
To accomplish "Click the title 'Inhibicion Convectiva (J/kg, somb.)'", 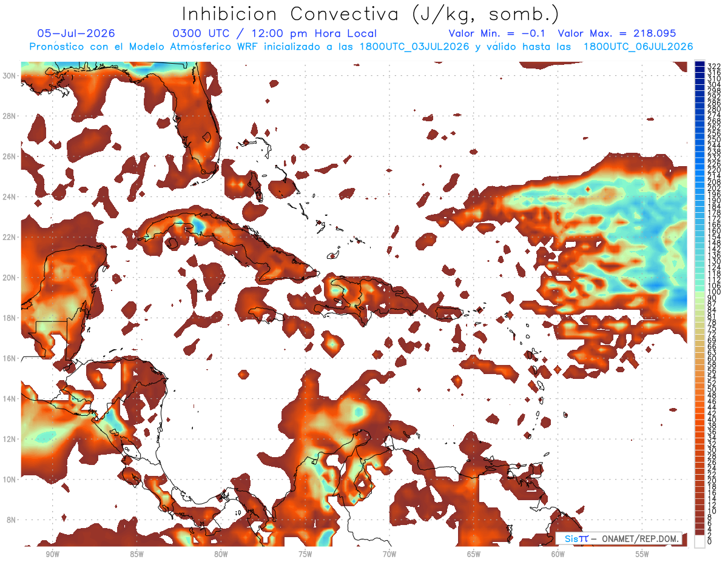I will (x=371, y=14).
